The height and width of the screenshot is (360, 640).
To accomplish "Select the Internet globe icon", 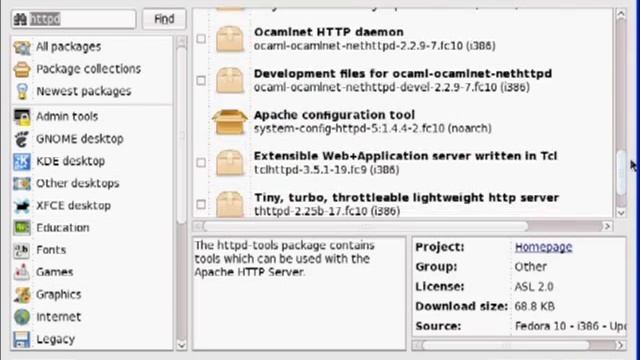I will coord(22,317).
